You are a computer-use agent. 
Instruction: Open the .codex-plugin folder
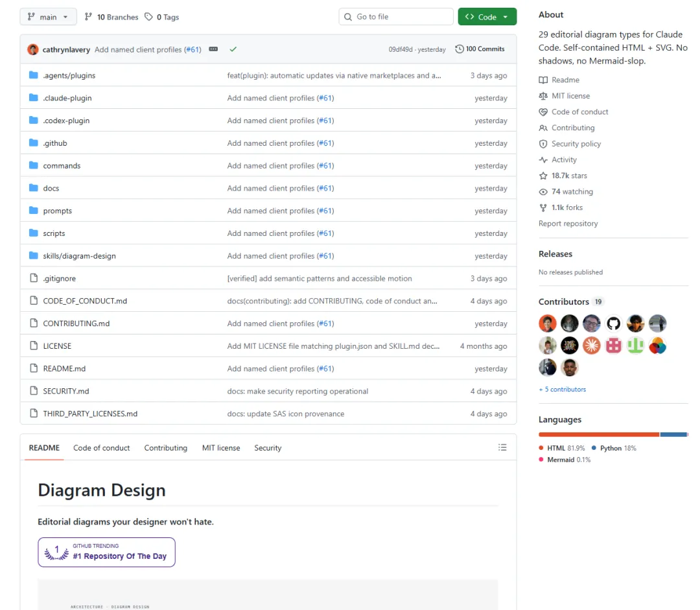pyautogui.click(x=66, y=120)
